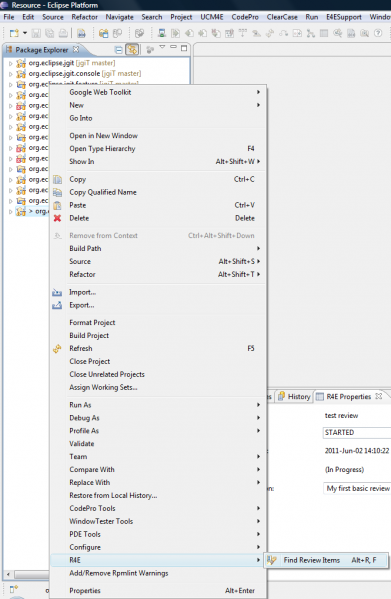Choose Close Project

(158, 362)
